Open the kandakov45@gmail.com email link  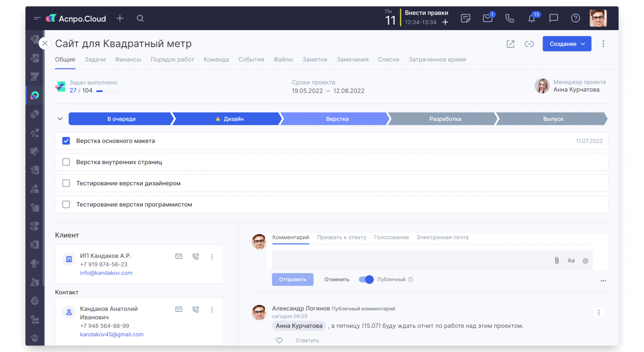112,335
